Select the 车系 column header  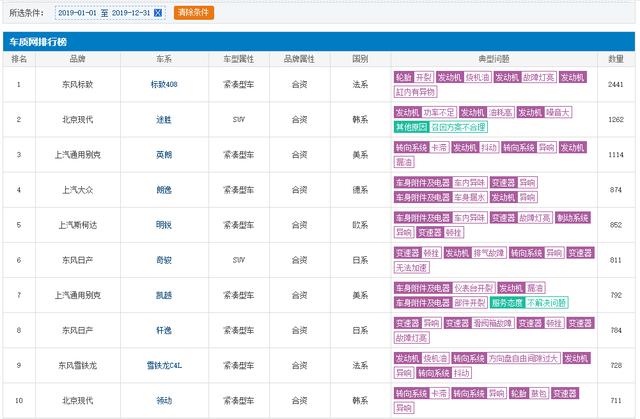[164, 59]
